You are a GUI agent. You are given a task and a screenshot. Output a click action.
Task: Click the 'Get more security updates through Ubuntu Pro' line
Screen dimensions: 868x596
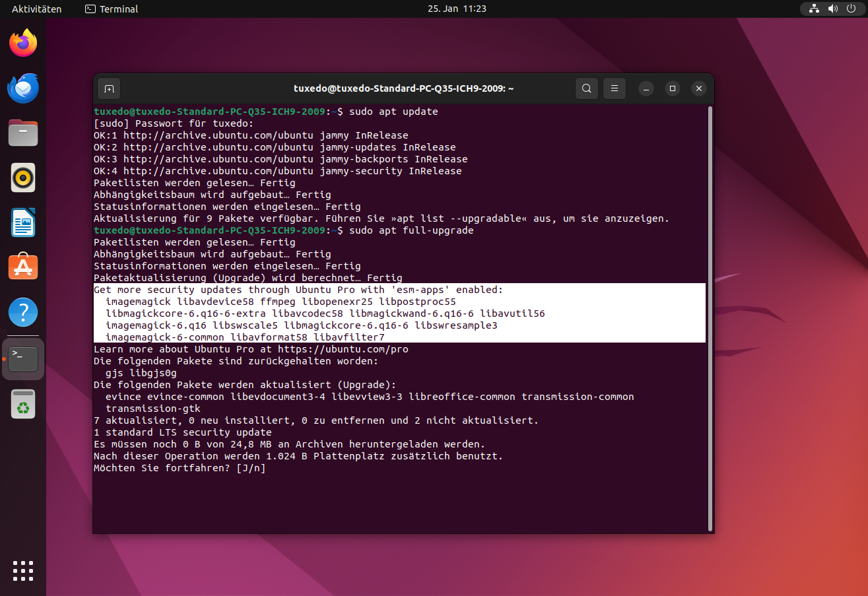[x=298, y=290]
